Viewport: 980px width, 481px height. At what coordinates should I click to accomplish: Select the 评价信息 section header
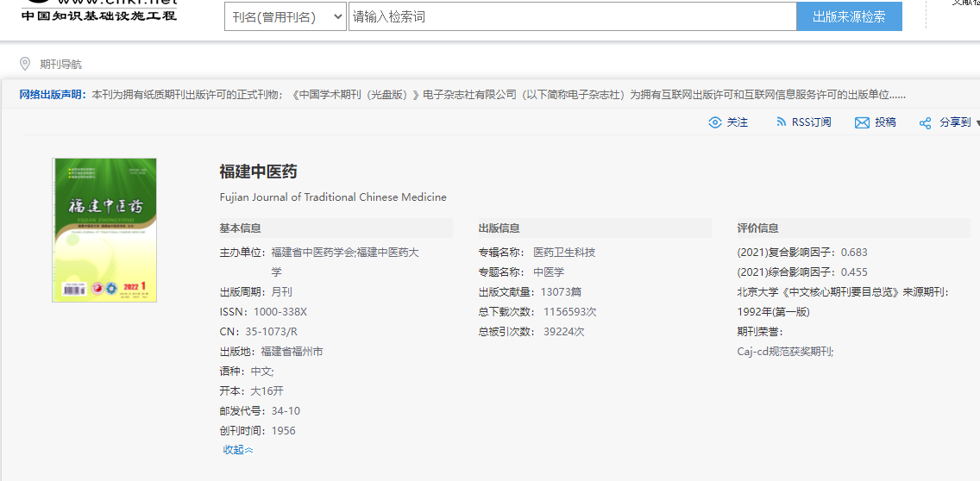(758, 228)
